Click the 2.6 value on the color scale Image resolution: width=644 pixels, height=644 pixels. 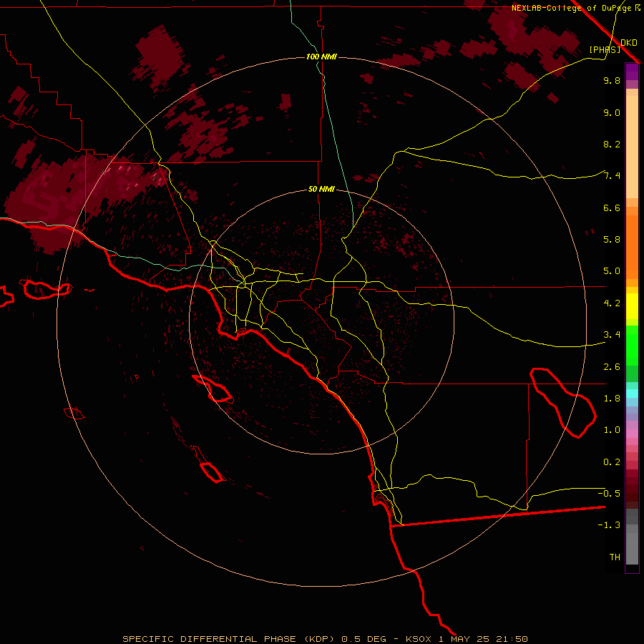[x=612, y=367]
